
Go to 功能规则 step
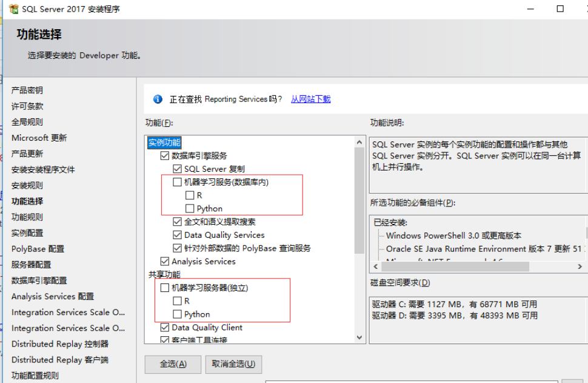[27, 217]
